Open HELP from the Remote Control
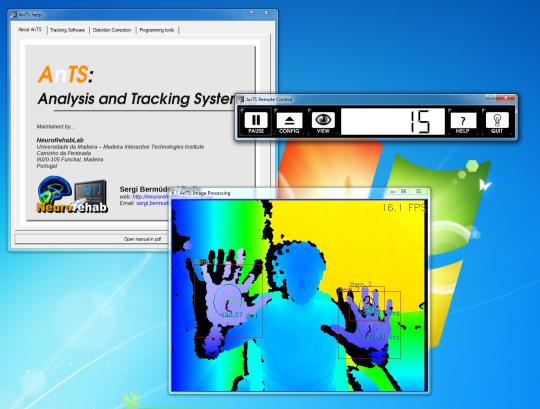Image resolution: width=540 pixels, height=409 pixels. 463,122
